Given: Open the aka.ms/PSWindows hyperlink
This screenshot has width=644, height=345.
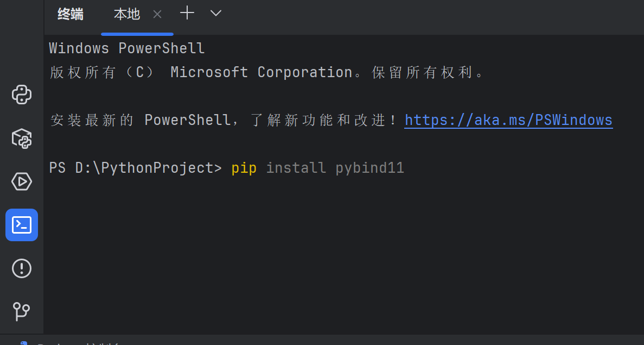Looking at the screenshot, I should pyautogui.click(x=508, y=120).
